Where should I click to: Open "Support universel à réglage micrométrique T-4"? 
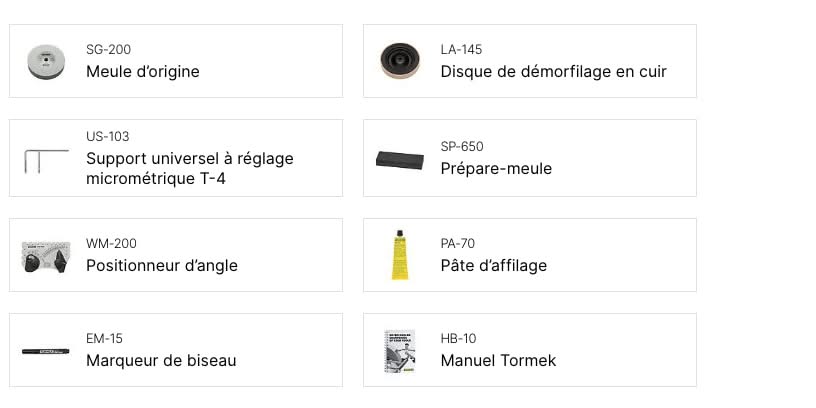point(189,168)
